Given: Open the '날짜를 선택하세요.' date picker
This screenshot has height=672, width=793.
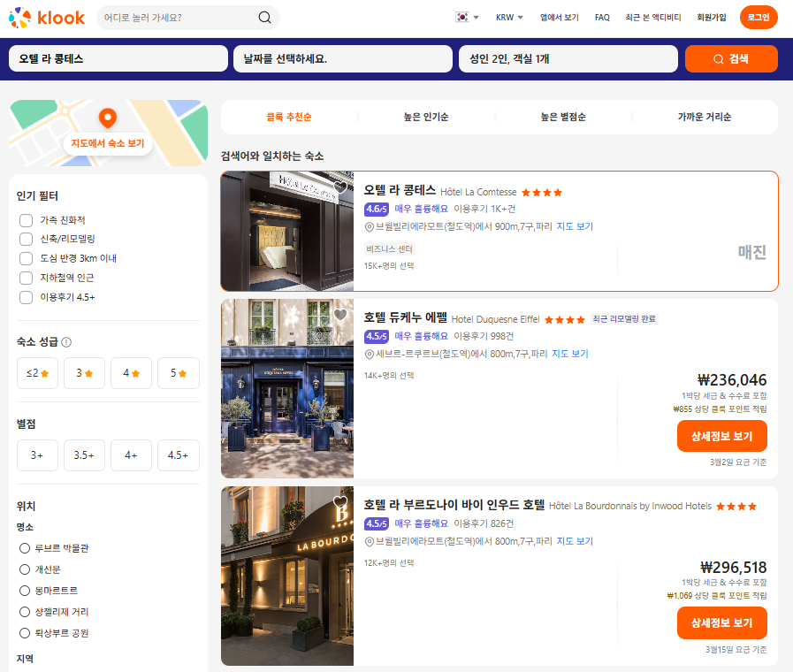Looking at the screenshot, I should [343, 58].
